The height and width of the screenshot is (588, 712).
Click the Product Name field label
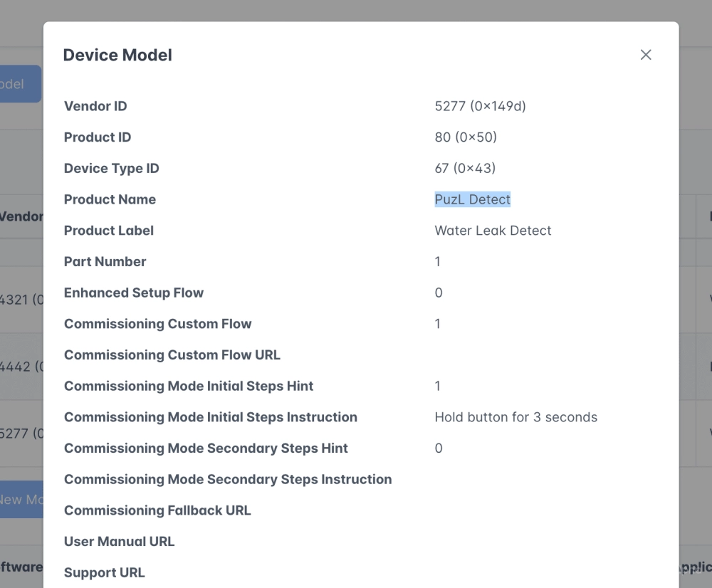click(x=110, y=199)
